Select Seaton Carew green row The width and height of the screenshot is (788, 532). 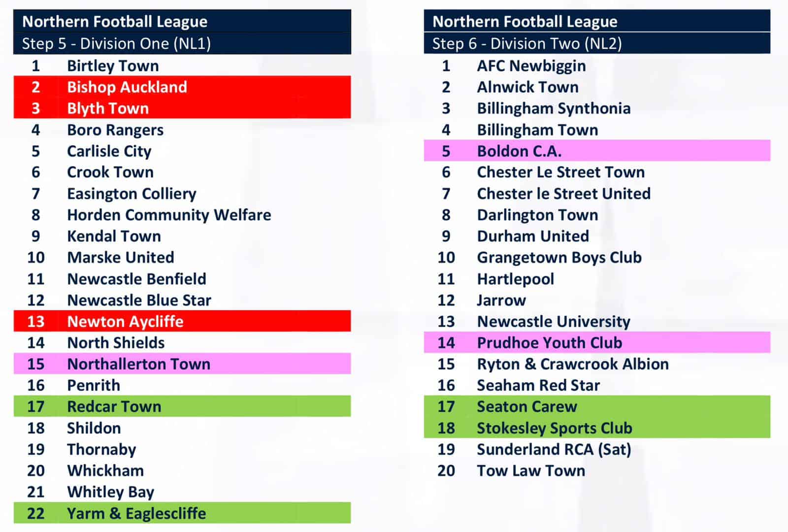point(597,406)
